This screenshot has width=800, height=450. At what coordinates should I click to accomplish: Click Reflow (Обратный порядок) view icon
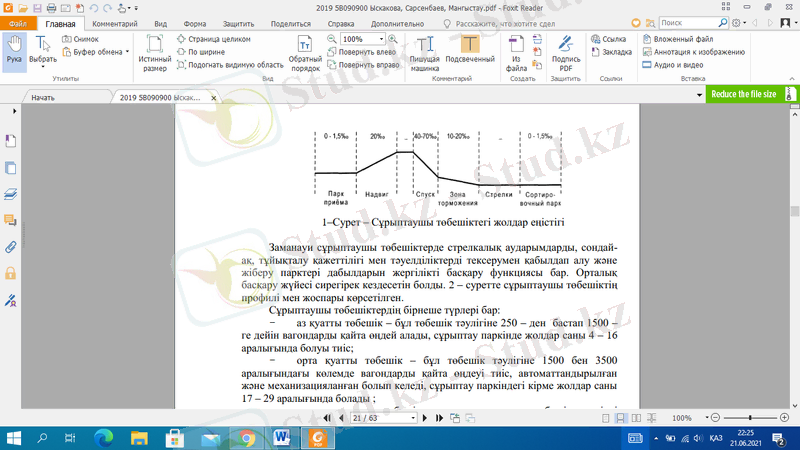point(305,53)
